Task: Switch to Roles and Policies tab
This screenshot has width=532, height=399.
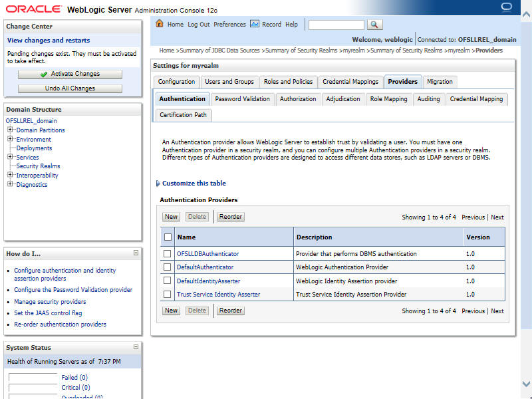Action: (x=289, y=82)
